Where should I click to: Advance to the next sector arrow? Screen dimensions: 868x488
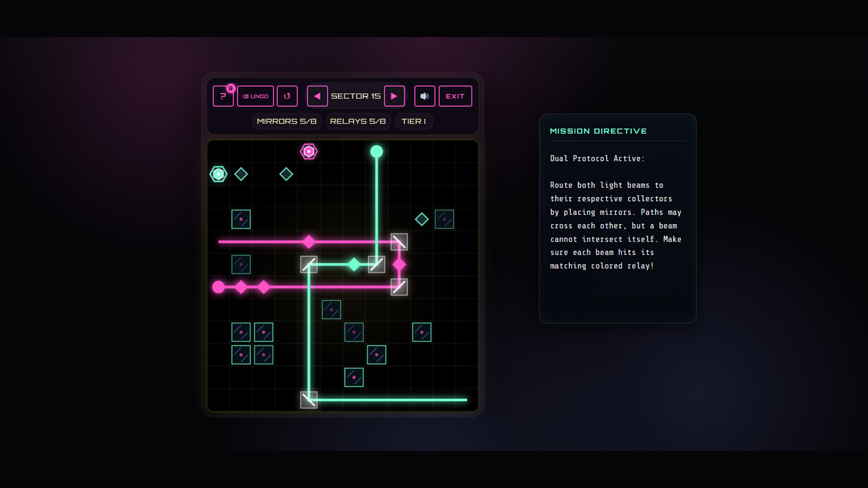394,96
